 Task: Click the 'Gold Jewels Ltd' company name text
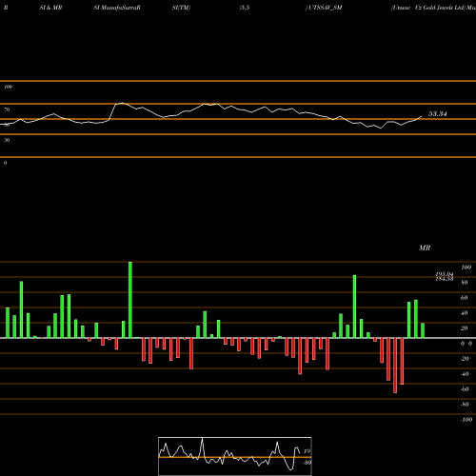click(444, 8)
